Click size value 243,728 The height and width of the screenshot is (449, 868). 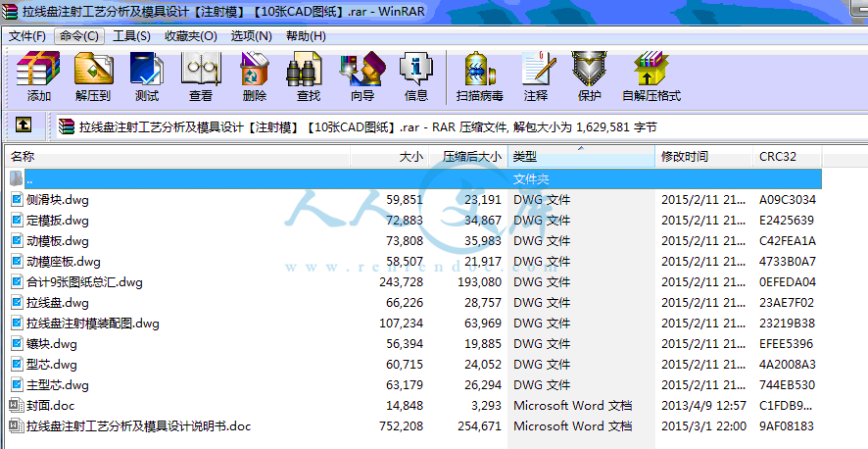click(402, 282)
